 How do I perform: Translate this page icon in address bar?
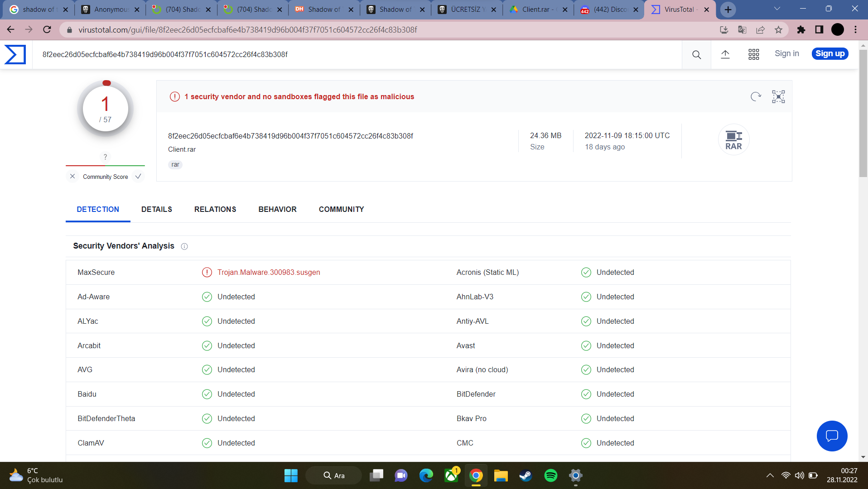[742, 29]
